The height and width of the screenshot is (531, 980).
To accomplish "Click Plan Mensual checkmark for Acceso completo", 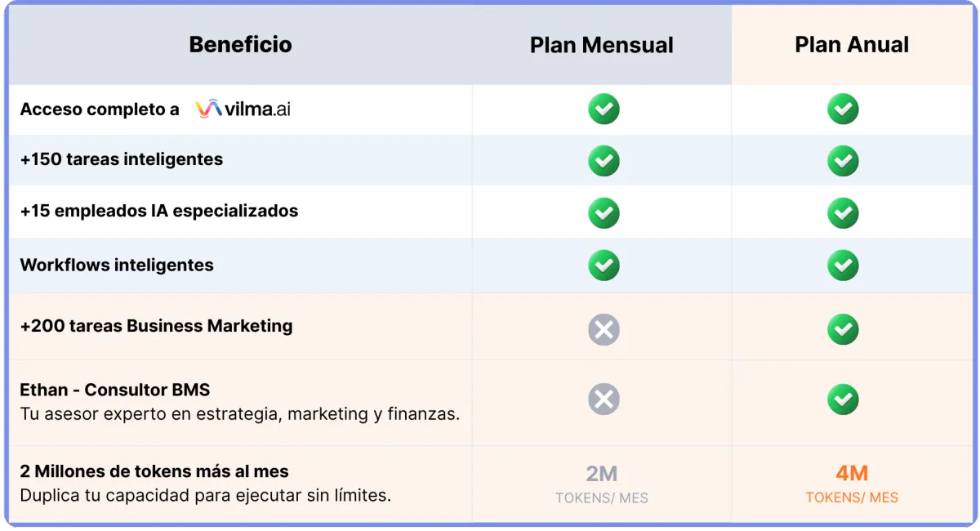I will click(604, 109).
